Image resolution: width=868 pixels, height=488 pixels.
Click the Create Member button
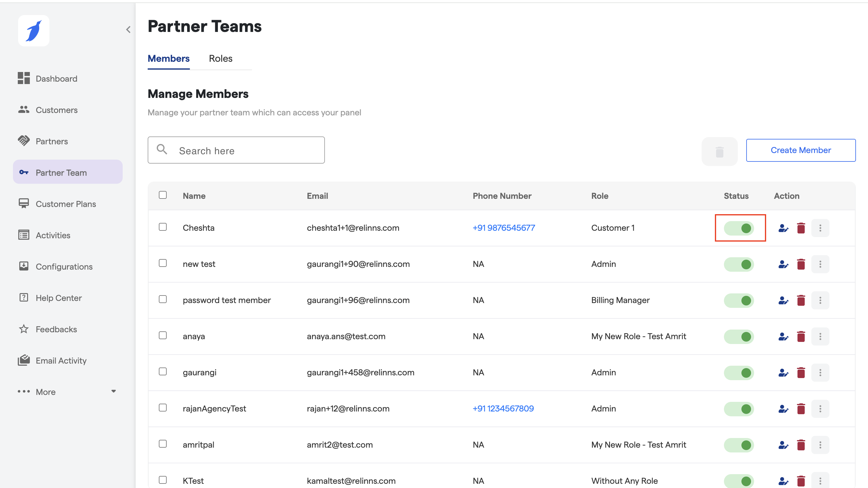800,150
